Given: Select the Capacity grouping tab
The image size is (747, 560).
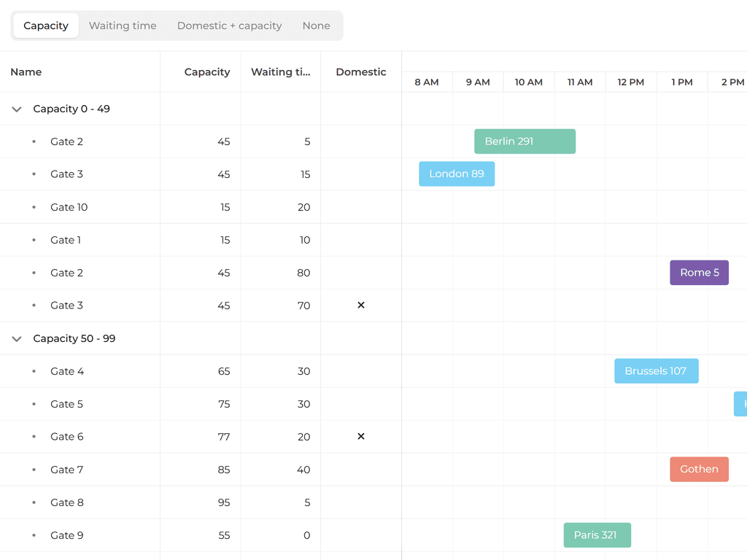Looking at the screenshot, I should [x=46, y=26].
